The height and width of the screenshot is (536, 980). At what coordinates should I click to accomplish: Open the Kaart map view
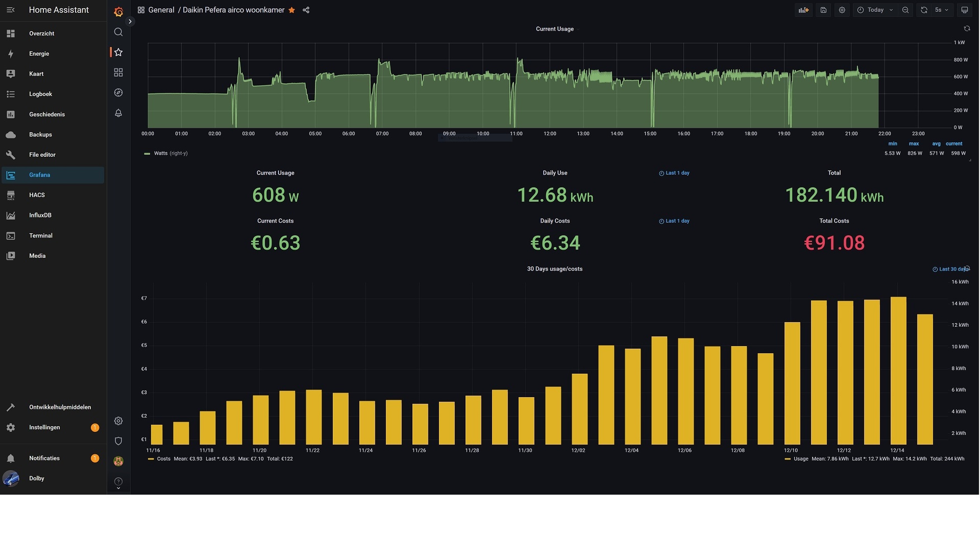click(52, 74)
